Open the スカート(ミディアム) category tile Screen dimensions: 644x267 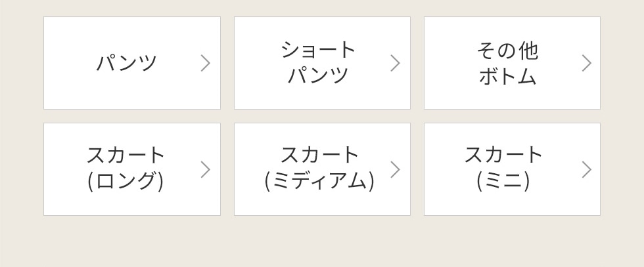coord(322,169)
